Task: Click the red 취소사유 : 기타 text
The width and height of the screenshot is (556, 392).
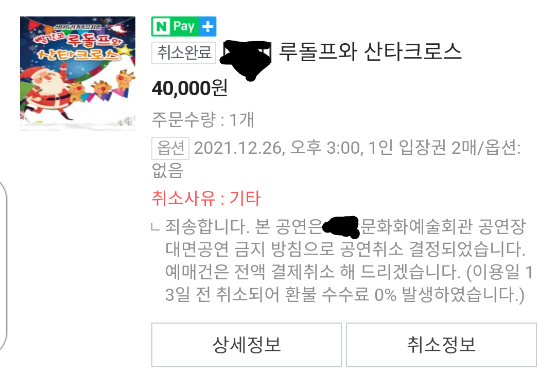Action: (206, 198)
